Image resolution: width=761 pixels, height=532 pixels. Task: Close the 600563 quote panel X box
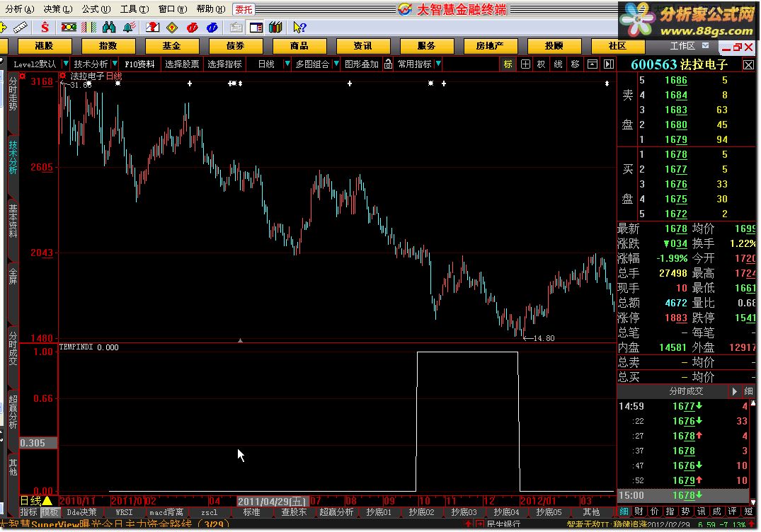pos(748,65)
